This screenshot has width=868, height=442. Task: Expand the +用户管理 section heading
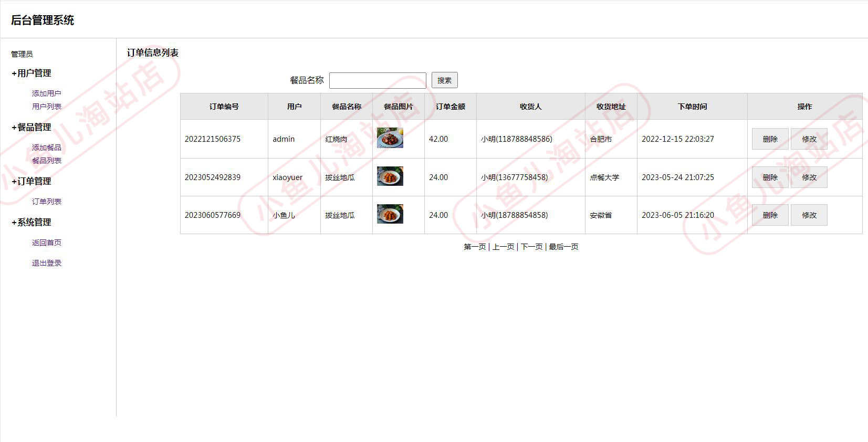(x=32, y=73)
